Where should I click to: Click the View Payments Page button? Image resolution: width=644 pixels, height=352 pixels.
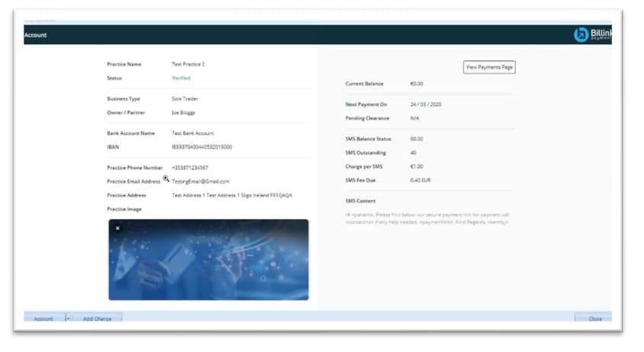pyautogui.click(x=489, y=67)
